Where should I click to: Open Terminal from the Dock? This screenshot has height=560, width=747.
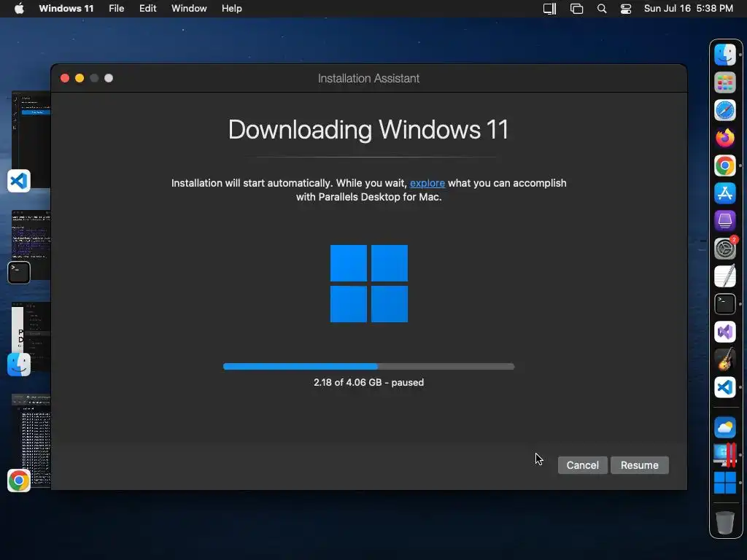[x=725, y=304]
